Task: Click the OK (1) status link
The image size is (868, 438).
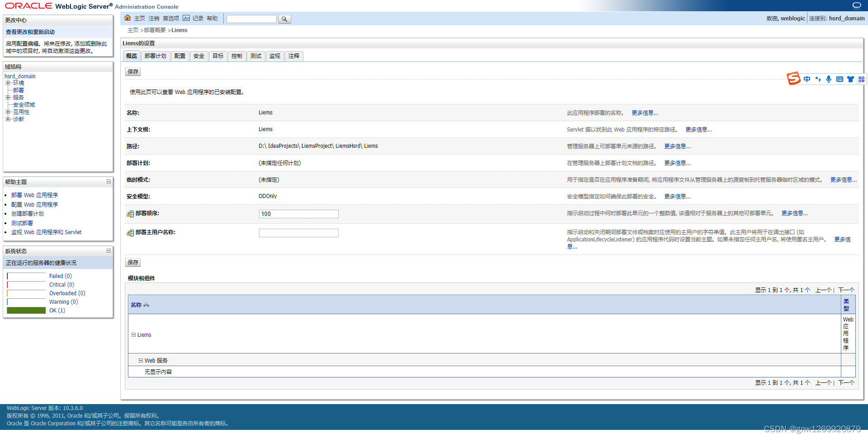Action: coord(57,311)
